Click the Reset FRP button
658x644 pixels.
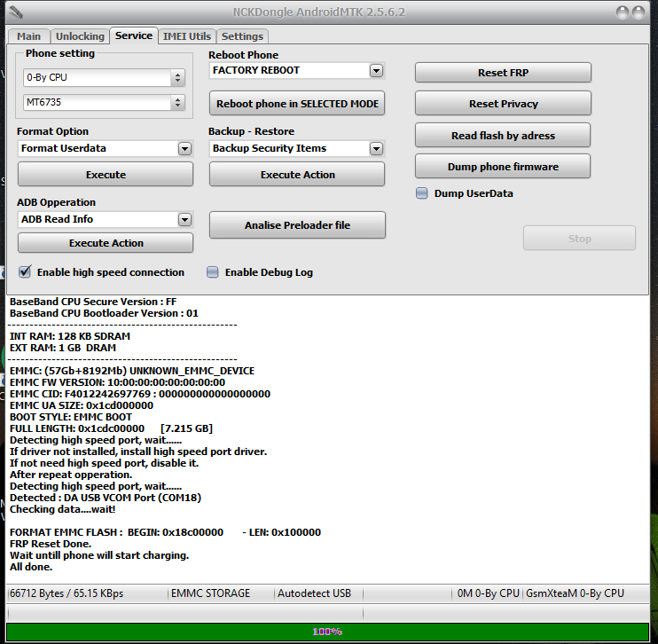pyautogui.click(x=503, y=73)
